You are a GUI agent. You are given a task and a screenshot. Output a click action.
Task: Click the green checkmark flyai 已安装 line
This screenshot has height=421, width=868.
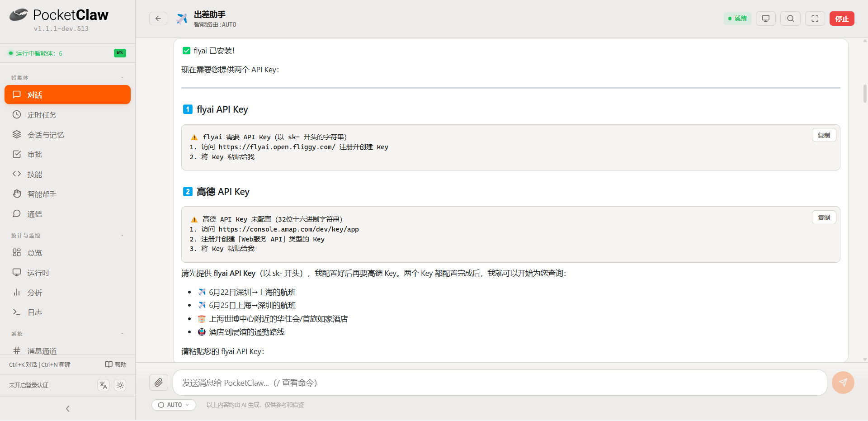208,51
